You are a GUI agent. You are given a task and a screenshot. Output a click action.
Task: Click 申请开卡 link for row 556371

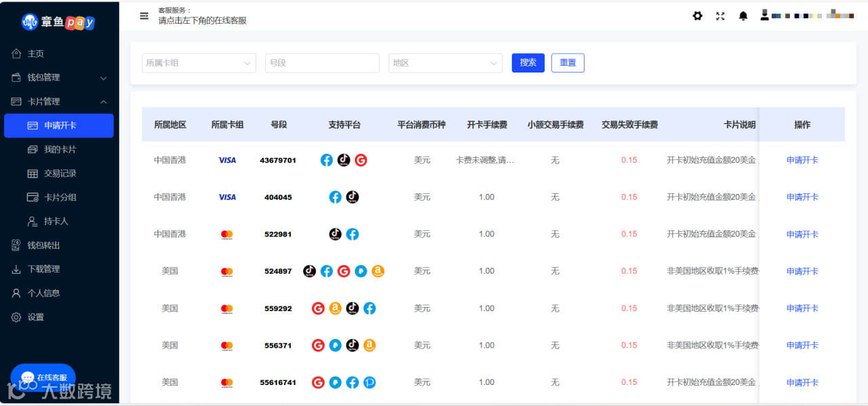802,346
